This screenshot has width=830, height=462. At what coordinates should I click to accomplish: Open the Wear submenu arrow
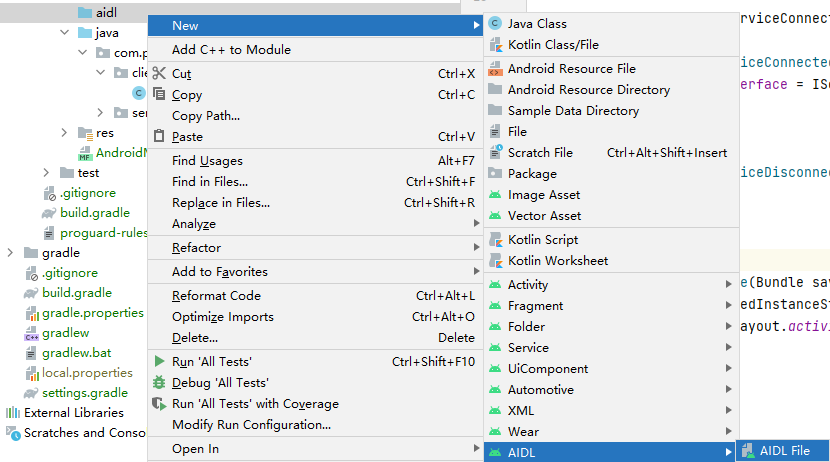click(x=728, y=431)
